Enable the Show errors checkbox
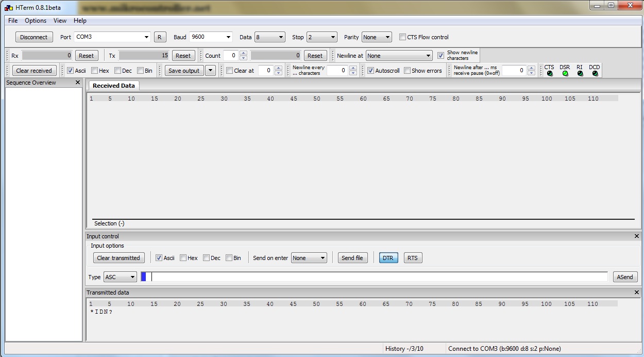Viewport: 644px width, 357px height. tap(407, 71)
